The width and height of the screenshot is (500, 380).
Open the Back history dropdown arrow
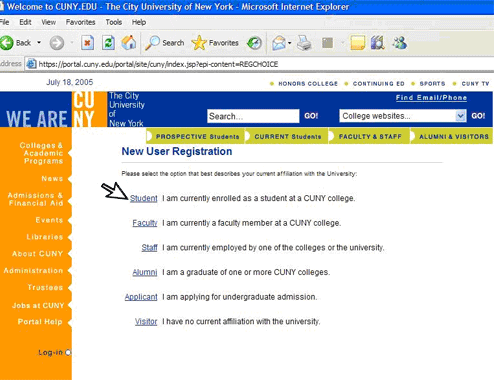(x=39, y=43)
